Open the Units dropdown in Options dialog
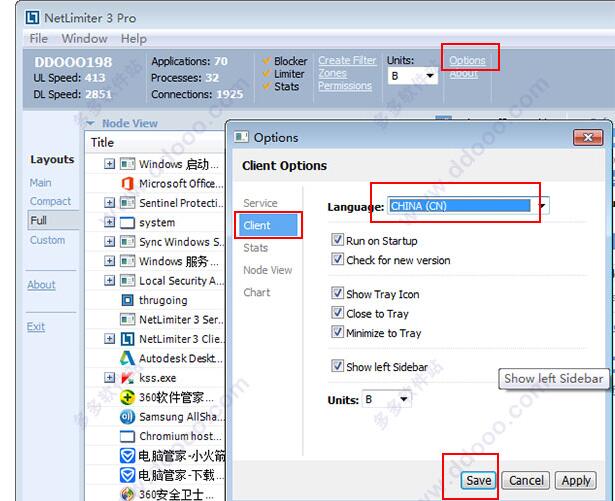615x501 pixels. pyautogui.click(x=404, y=400)
